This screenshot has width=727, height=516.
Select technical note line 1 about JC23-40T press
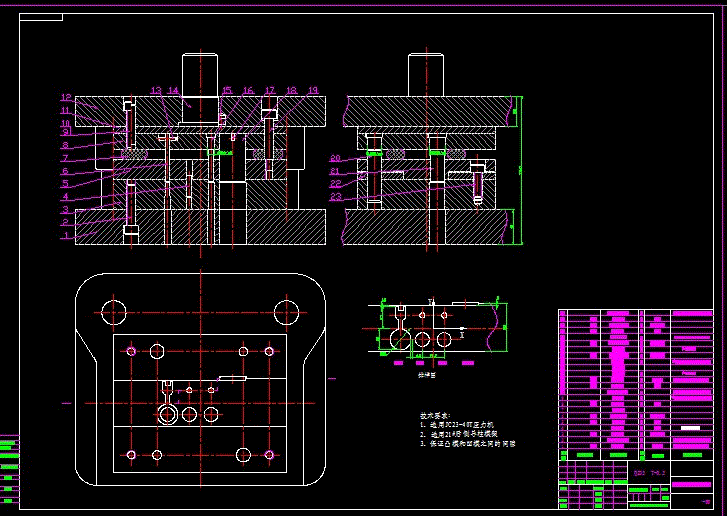[457, 425]
